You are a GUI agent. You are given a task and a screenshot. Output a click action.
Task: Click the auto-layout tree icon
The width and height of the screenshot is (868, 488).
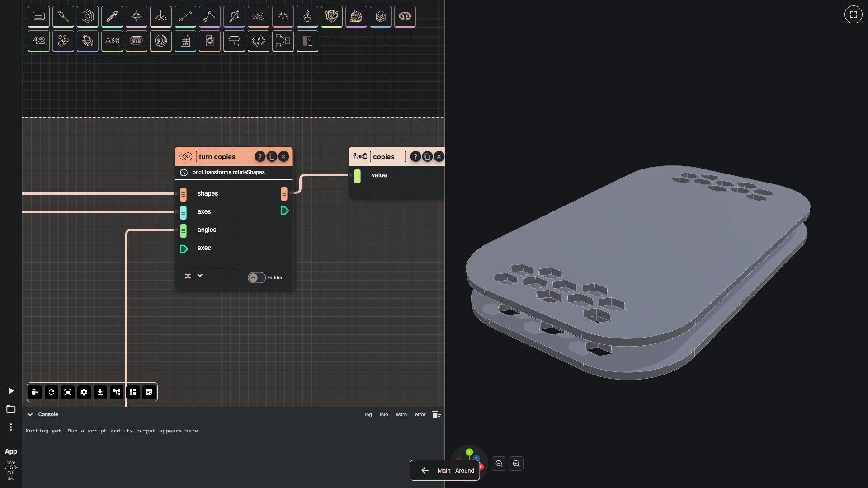click(117, 392)
